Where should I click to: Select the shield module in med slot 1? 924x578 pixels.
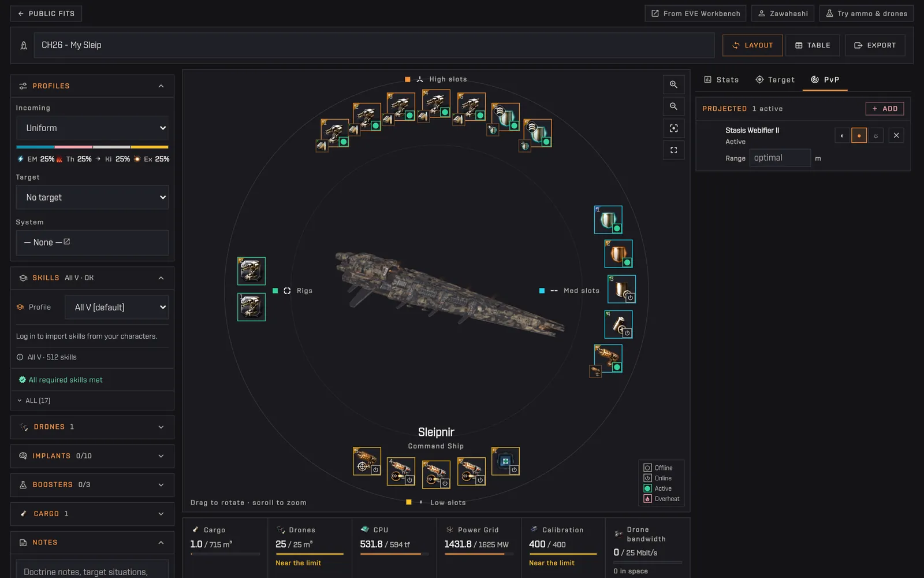[x=608, y=220]
